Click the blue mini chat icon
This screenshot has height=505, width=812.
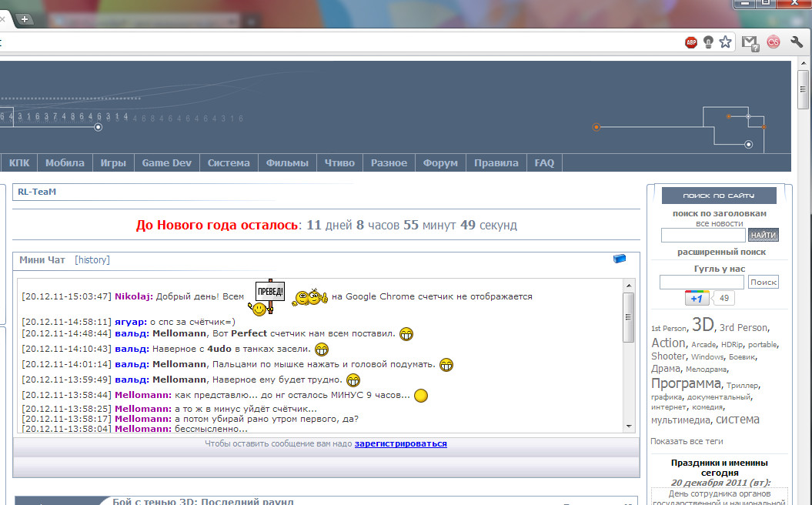point(620,259)
